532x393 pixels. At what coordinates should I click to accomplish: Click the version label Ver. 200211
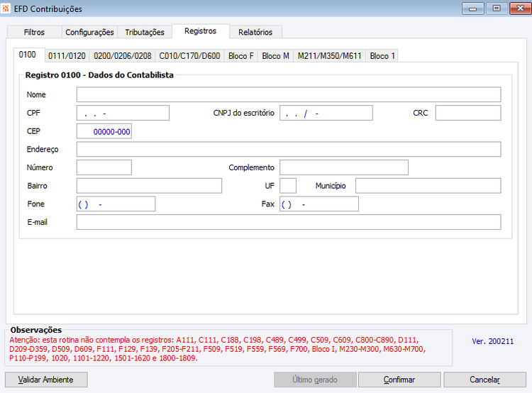click(x=493, y=341)
